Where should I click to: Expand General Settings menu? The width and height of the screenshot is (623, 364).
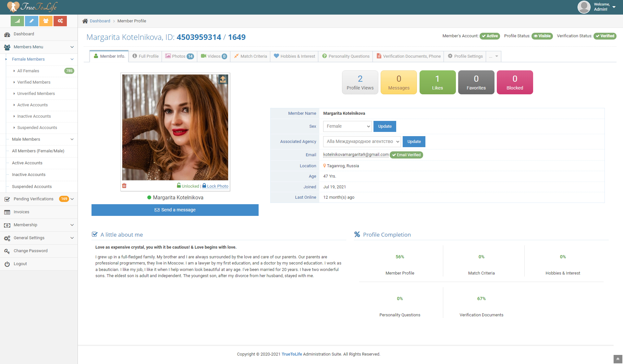pos(39,238)
